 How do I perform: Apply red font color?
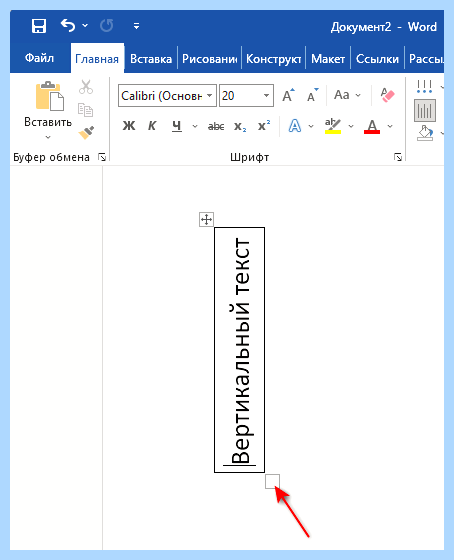372,126
